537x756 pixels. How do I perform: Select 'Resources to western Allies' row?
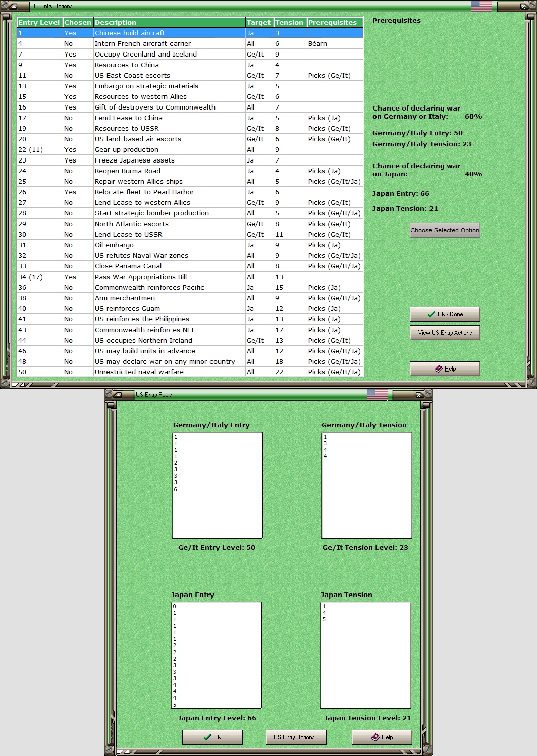click(190, 96)
